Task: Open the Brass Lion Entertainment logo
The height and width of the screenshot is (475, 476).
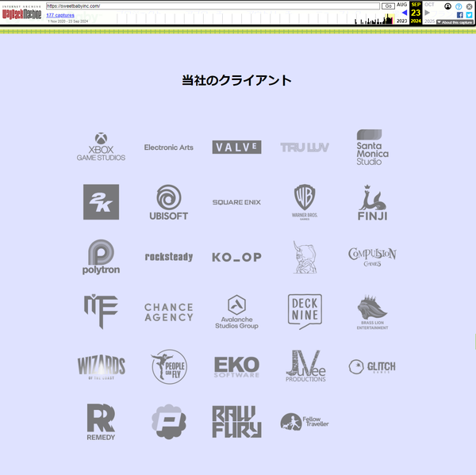Action: coord(373,312)
